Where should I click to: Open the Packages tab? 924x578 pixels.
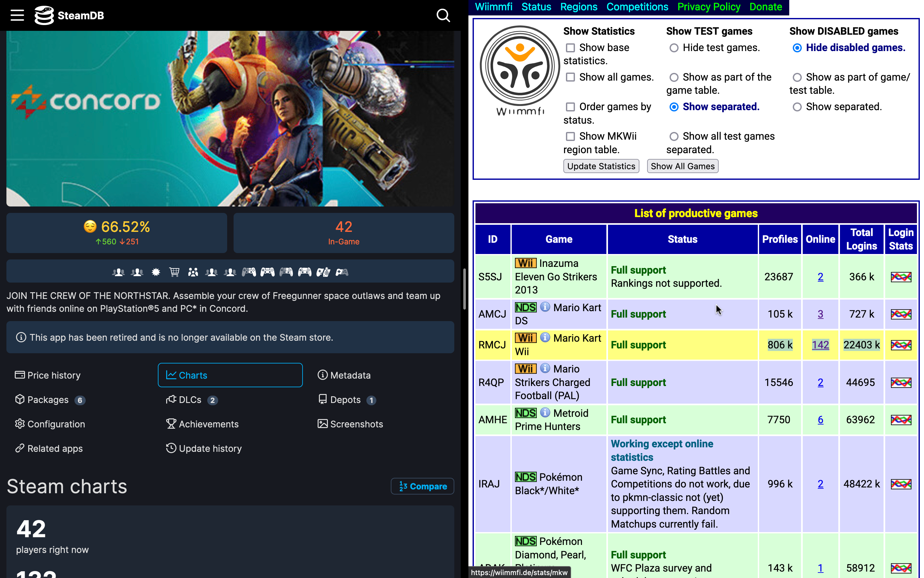click(79, 400)
